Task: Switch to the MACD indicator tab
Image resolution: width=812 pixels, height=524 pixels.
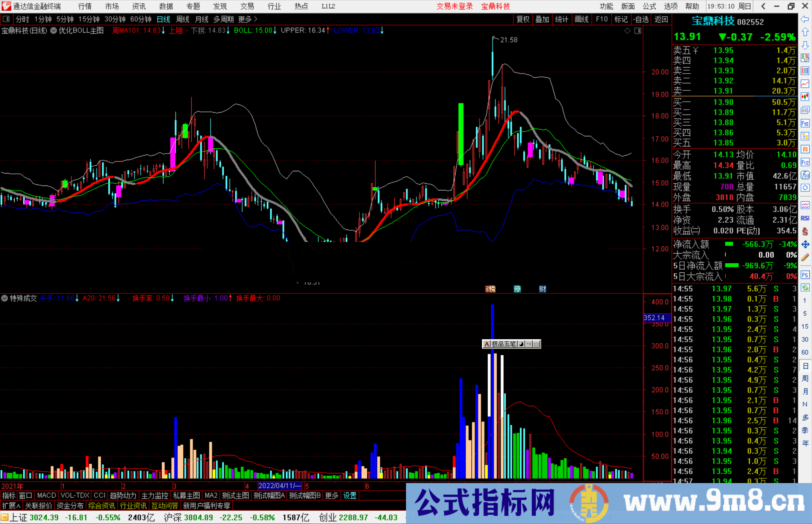Action: 46,495
